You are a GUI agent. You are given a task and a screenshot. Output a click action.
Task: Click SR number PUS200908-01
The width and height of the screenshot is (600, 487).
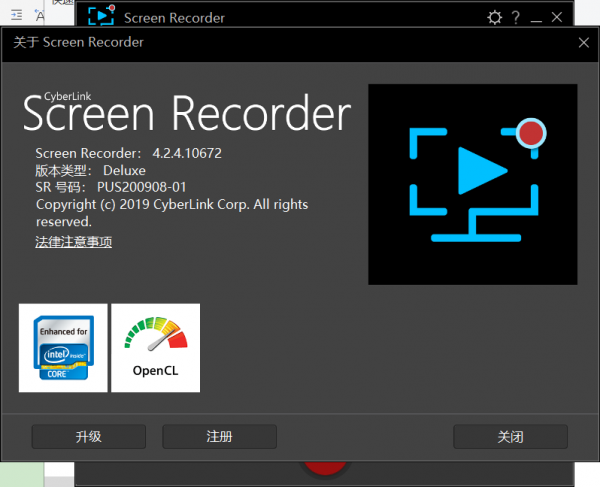(x=142, y=187)
